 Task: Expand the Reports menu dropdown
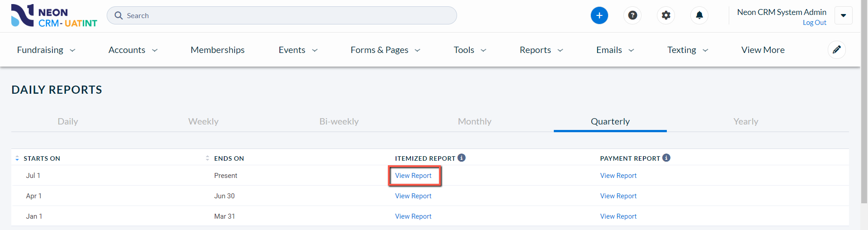(541, 50)
